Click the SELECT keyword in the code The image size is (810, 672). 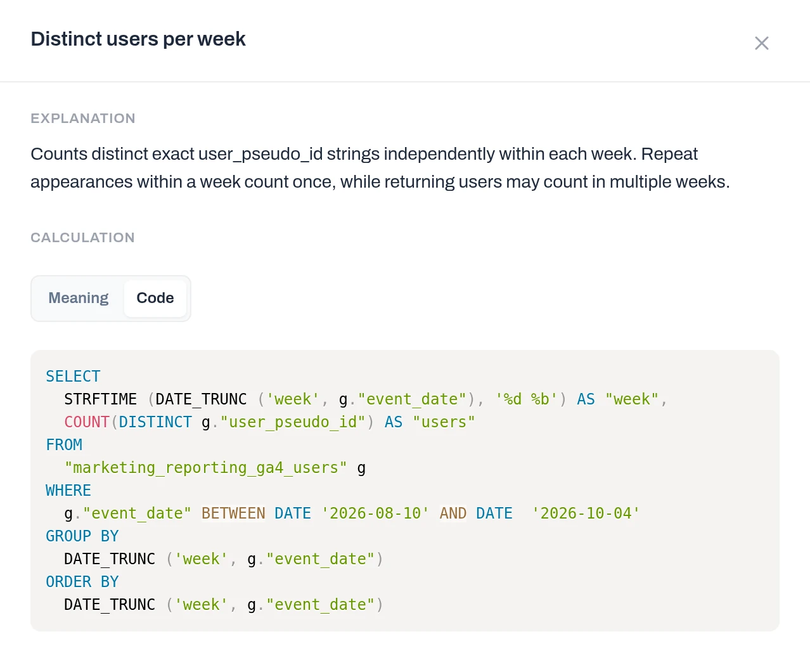(73, 377)
